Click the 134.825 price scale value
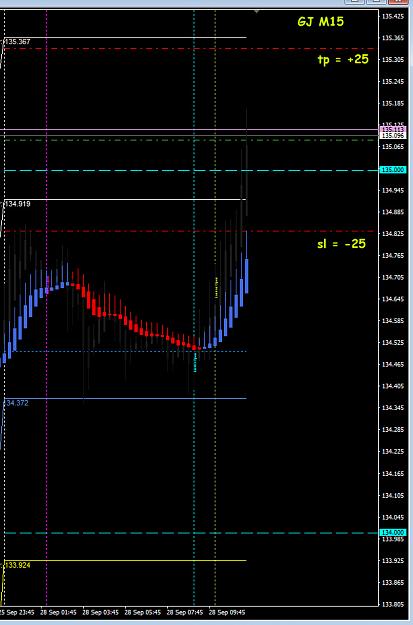The width and height of the screenshot is (413, 625). pos(393,234)
